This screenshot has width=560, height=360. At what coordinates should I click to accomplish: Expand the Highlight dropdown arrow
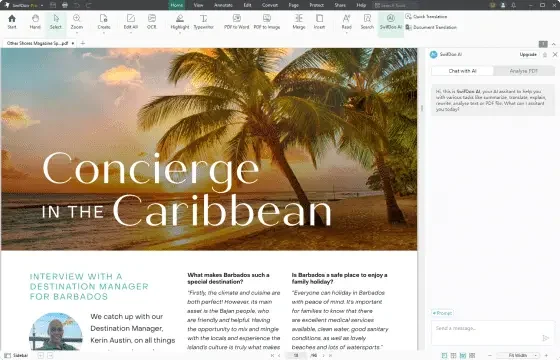[180, 32]
